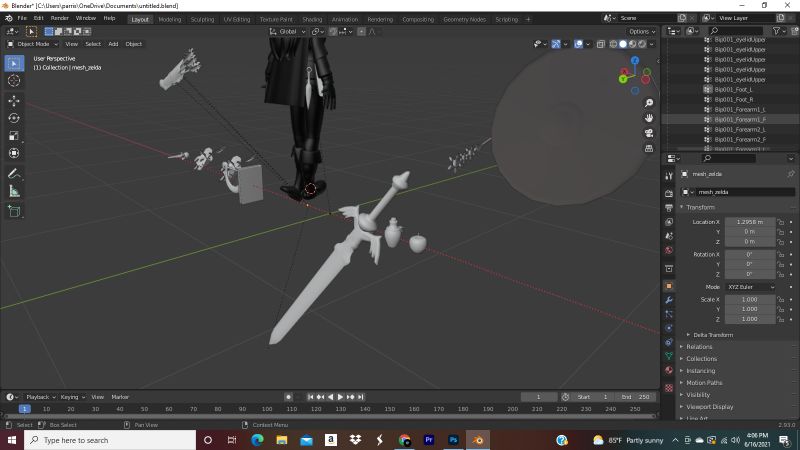Click the Blender logo menu icon
The height and width of the screenshot is (450, 800).
tap(9, 18)
